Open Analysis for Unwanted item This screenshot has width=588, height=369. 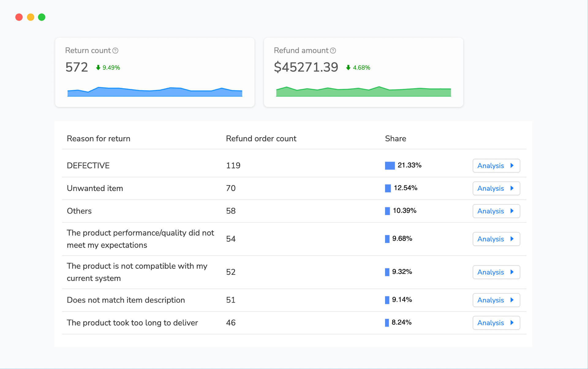[x=496, y=188]
